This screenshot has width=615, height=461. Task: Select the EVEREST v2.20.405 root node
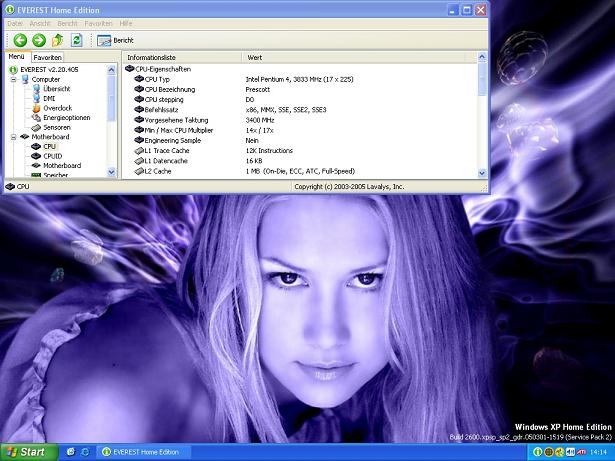click(49, 69)
